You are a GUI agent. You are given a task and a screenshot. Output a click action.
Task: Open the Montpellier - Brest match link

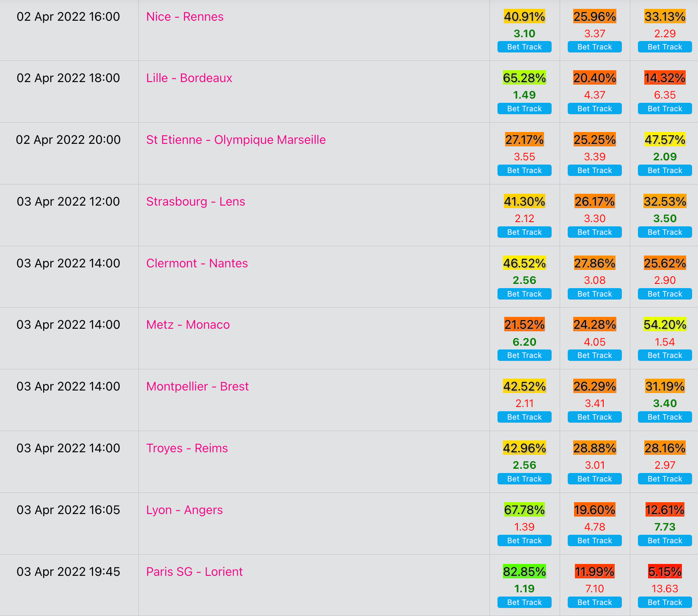(x=198, y=386)
